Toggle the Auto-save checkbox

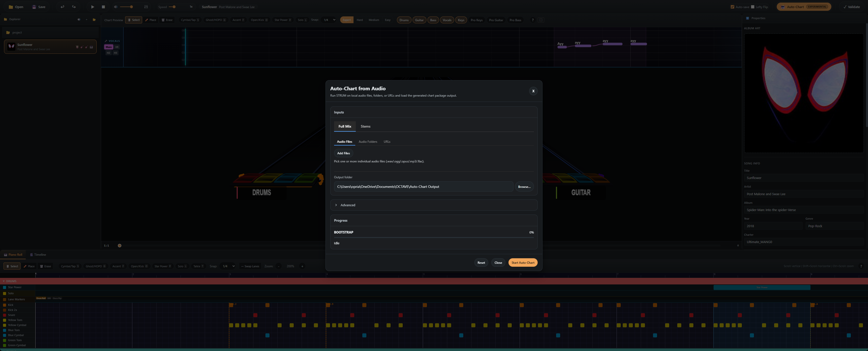point(732,7)
